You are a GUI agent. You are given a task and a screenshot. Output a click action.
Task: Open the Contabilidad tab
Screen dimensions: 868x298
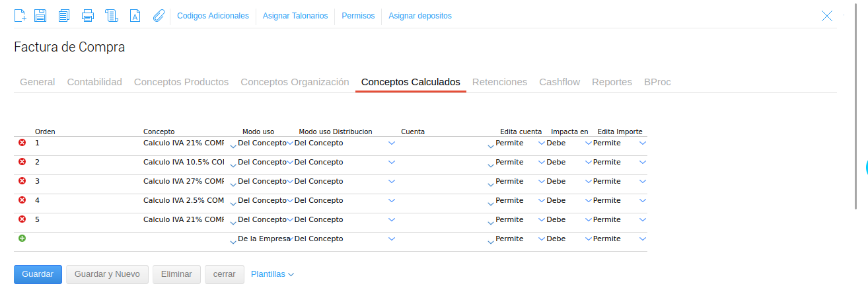(x=94, y=82)
